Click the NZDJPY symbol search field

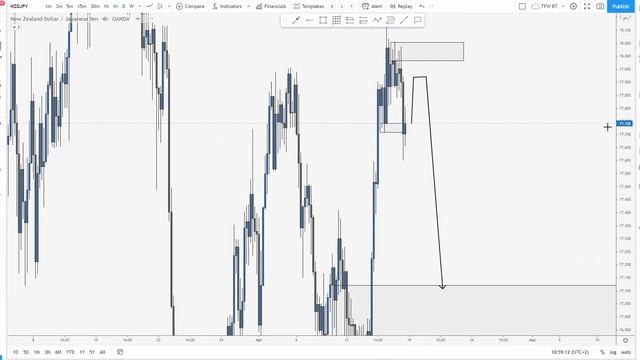tap(20, 6)
